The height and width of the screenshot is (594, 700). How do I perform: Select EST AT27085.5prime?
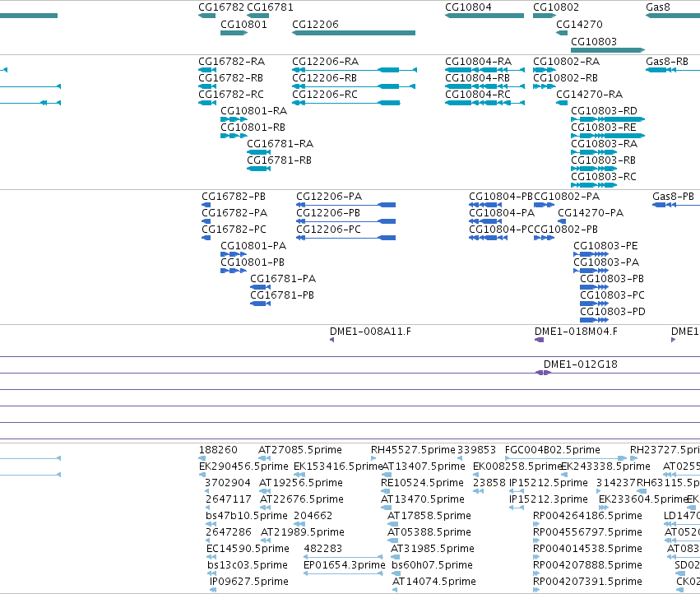pos(300,450)
